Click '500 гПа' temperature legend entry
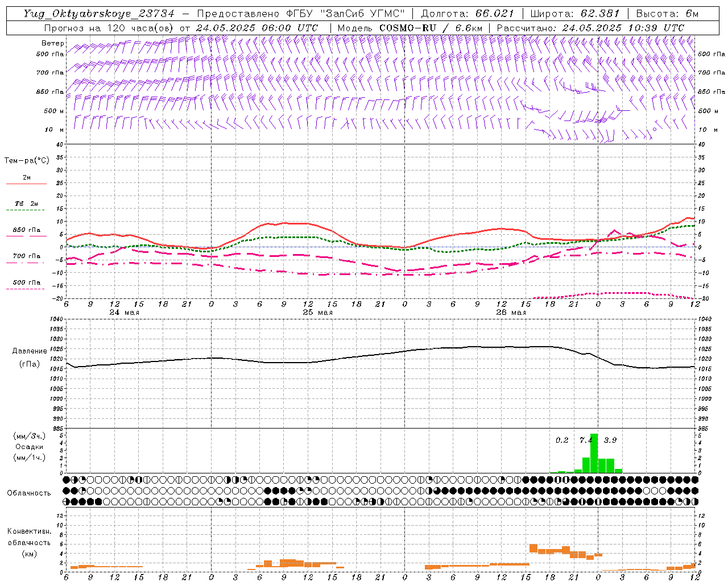 tap(27, 282)
